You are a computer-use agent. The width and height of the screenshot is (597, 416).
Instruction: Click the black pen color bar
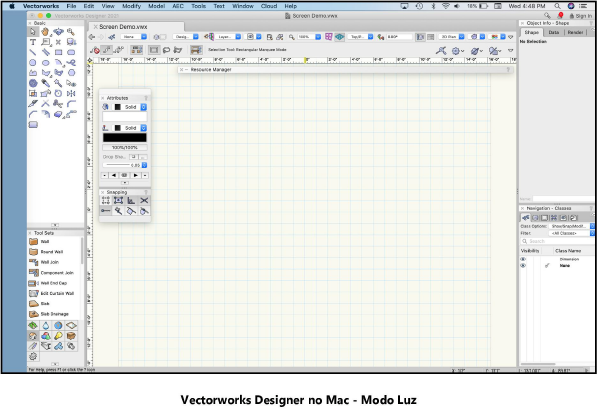coord(125,137)
